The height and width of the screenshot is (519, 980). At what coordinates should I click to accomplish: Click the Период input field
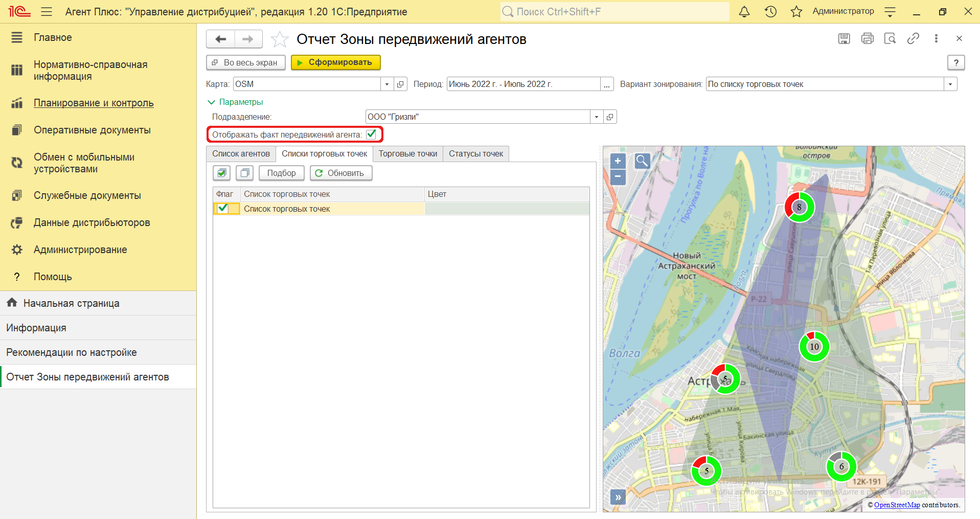[523, 84]
